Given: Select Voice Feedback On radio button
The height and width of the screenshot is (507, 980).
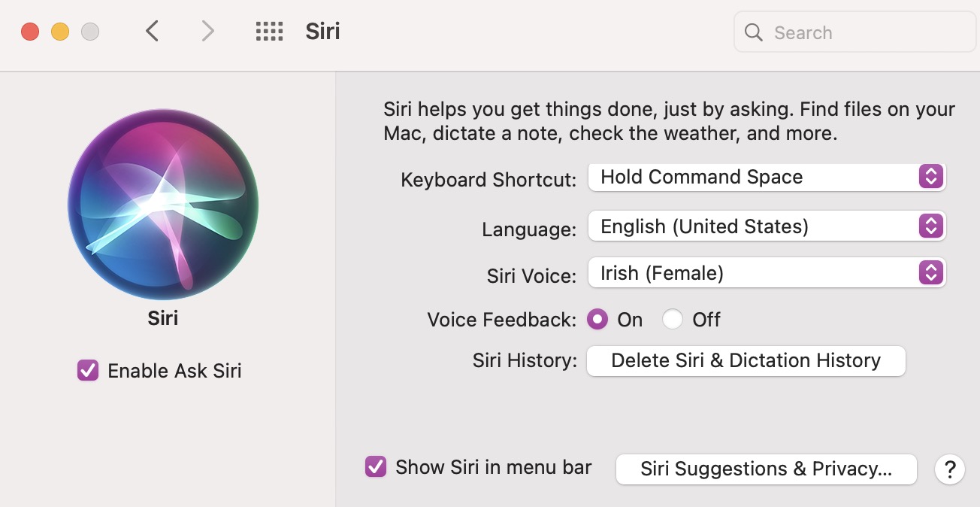Looking at the screenshot, I should (x=597, y=320).
